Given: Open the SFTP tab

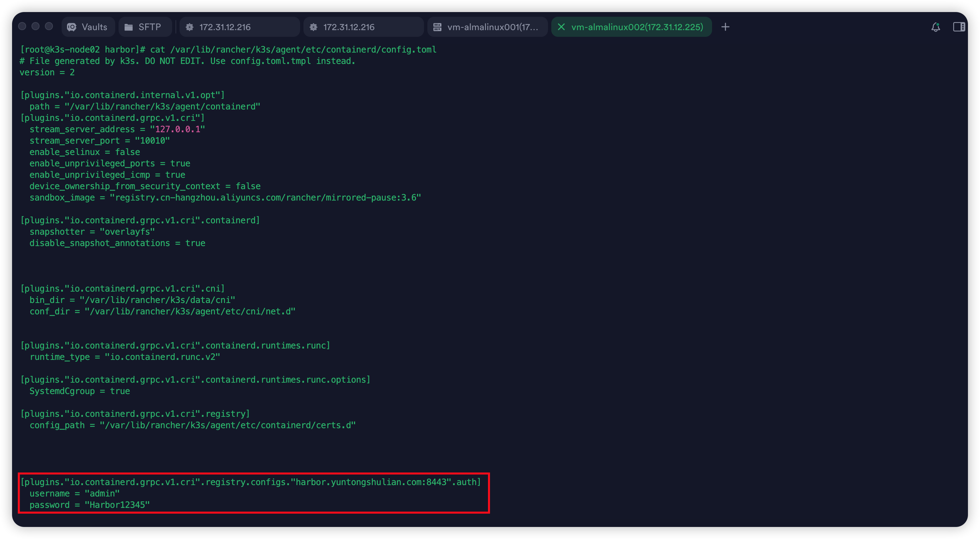Looking at the screenshot, I should coord(145,27).
